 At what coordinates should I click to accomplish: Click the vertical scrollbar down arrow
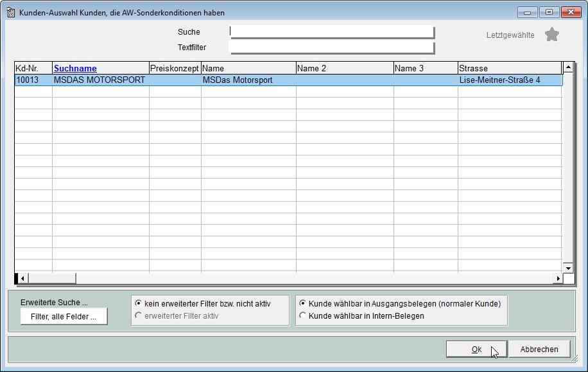pyautogui.click(x=568, y=268)
